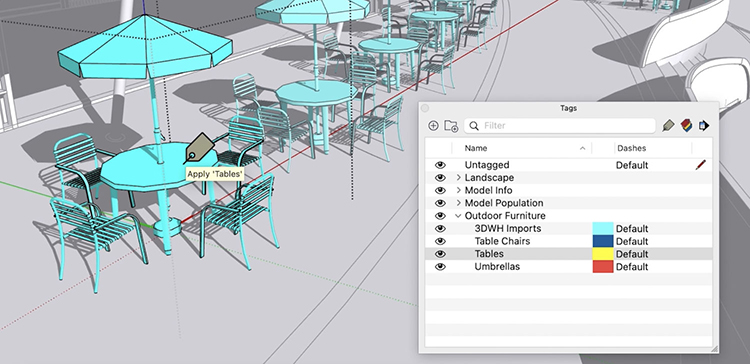Click the Add Tag plus icon
This screenshot has width=750, height=364.
click(433, 126)
